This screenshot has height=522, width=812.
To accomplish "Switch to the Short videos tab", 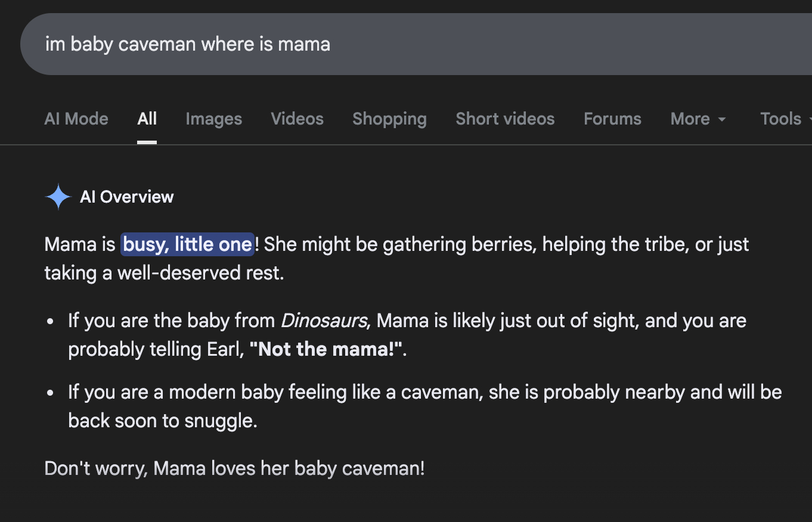I will point(505,119).
